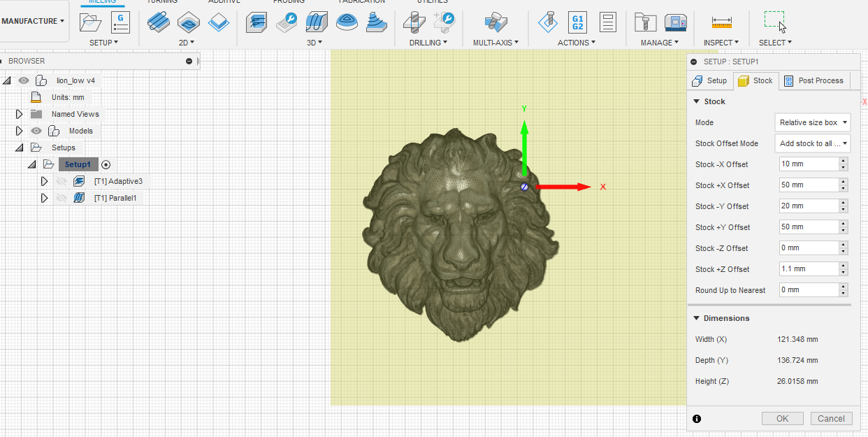Open the Mode dropdown showing Relative size box

pyautogui.click(x=812, y=122)
